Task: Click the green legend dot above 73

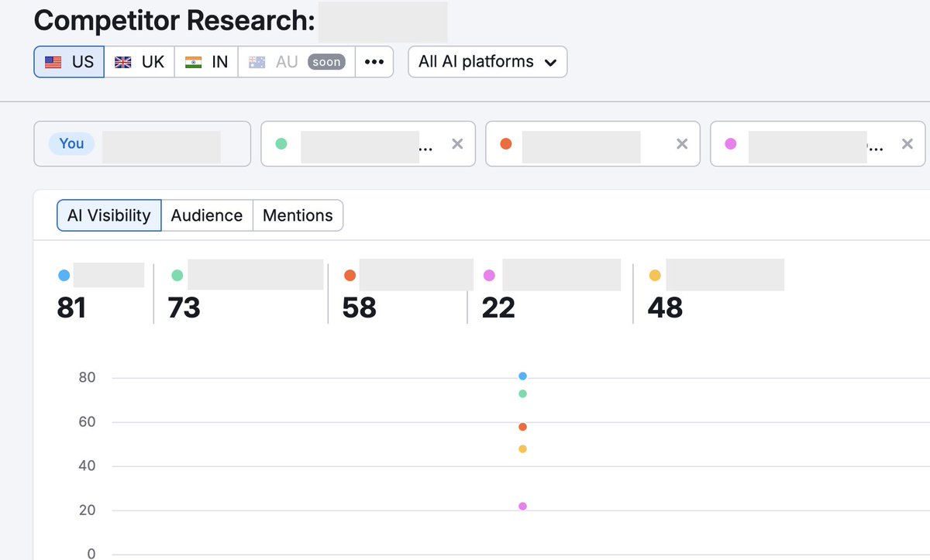Action: pyautogui.click(x=177, y=275)
